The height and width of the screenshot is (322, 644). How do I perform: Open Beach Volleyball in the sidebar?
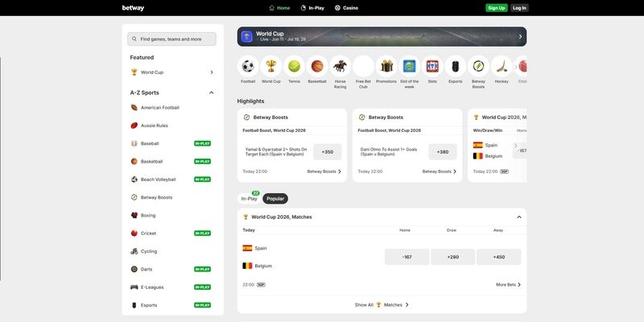172,180
